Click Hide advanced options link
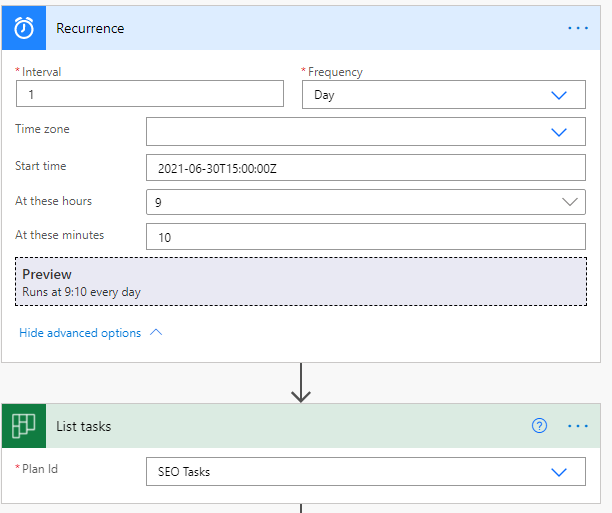This screenshot has width=612, height=513. tap(80, 333)
